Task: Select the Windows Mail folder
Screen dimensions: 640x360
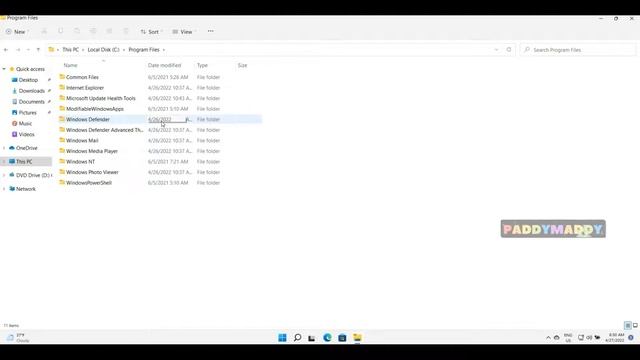Action: (x=82, y=140)
